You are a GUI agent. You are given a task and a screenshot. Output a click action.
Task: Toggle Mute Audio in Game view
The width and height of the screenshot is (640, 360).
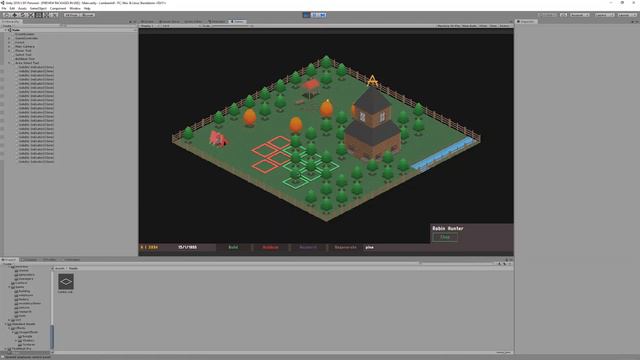tap(469, 26)
